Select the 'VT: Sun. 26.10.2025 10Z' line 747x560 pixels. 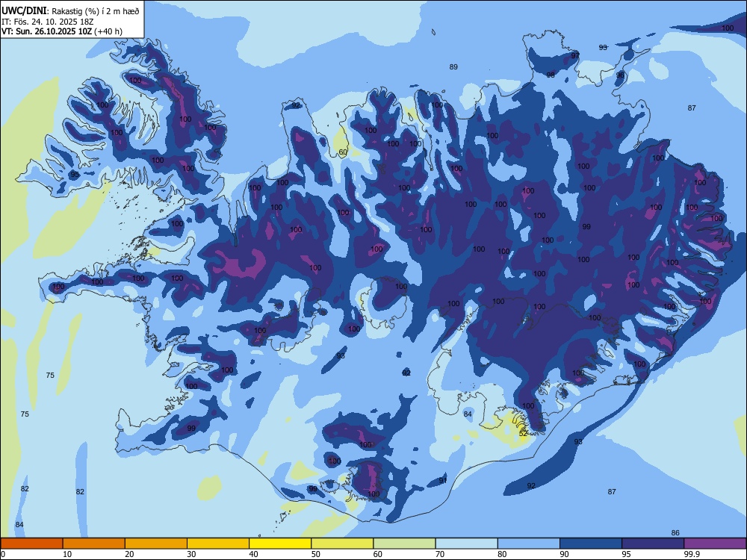pos(46,31)
